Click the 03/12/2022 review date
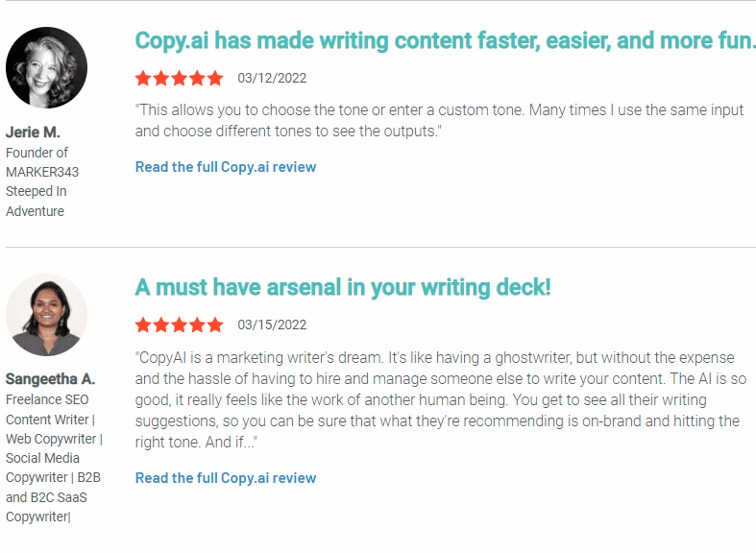The width and height of the screenshot is (756, 553). coord(272,78)
